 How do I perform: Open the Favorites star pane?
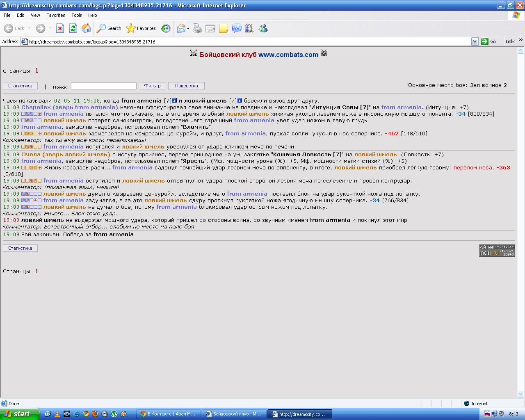(141, 28)
